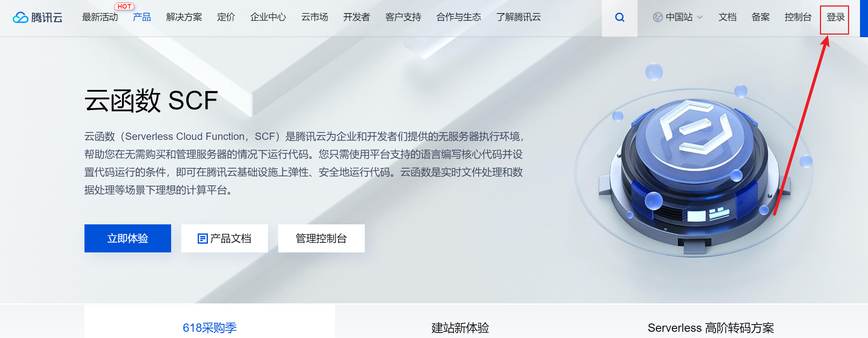This screenshot has height=338, width=868.
Task: Open the 最新活动 menu item
Action: click(x=100, y=17)
